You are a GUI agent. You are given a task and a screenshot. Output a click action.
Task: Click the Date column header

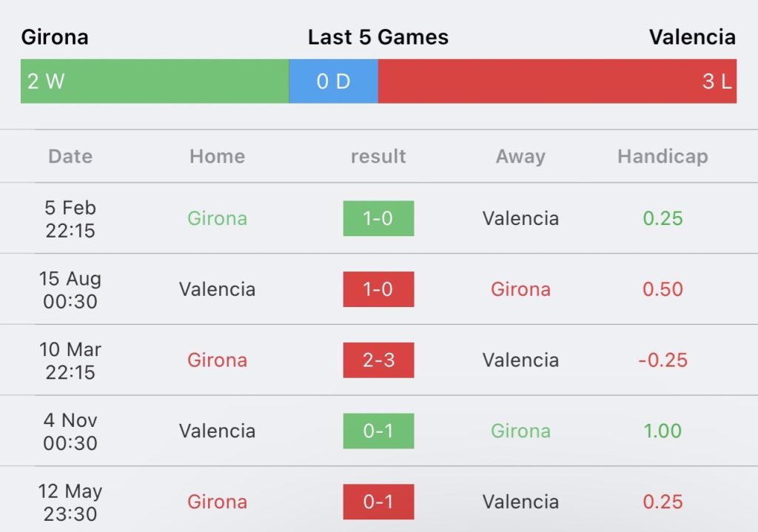70,157
